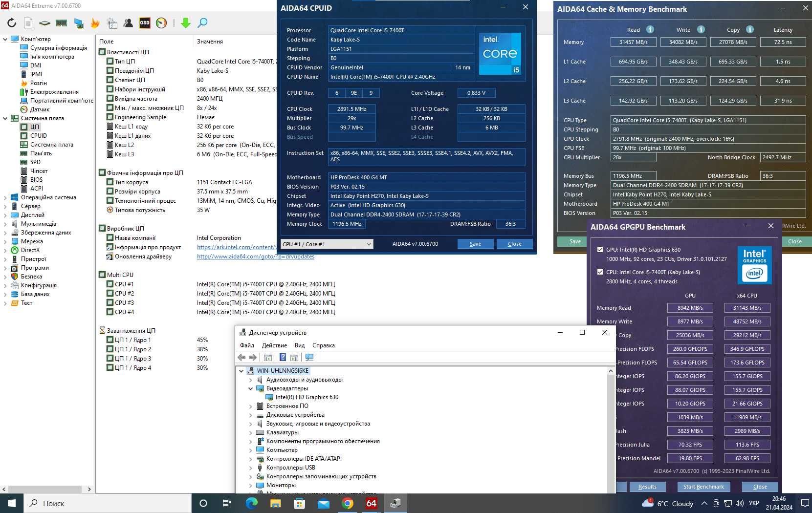Open the ark.intel.com product information link
Image resolution: width=812 pixels, height=513 pixels.
pyautogui.click(x=237, y=247)
